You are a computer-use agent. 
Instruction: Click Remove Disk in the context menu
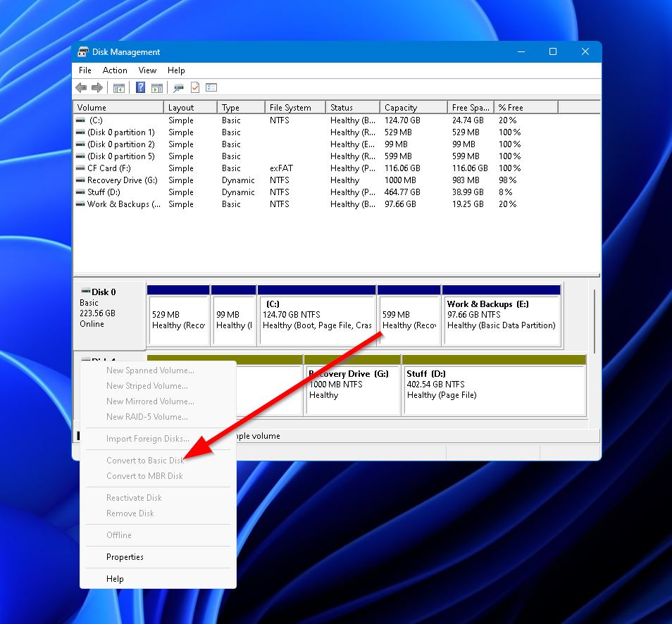pyautogui.click(x=131, y=513)
